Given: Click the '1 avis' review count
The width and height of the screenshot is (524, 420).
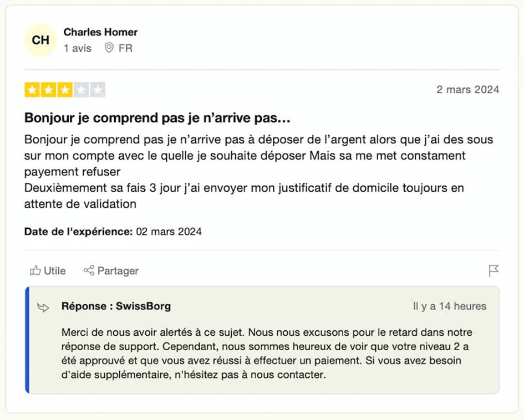Looking at the screenshot, I should point(78,48).
